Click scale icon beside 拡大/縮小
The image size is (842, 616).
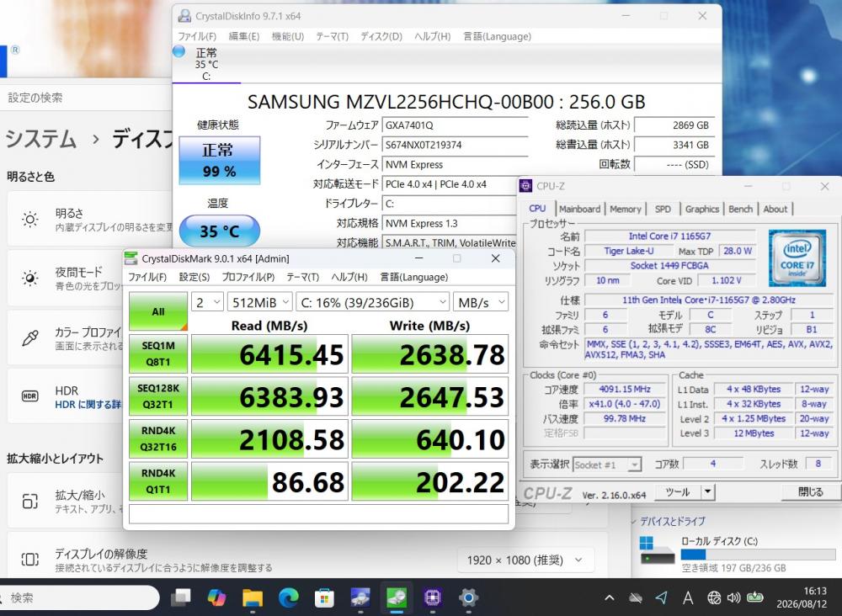point(30,501)
